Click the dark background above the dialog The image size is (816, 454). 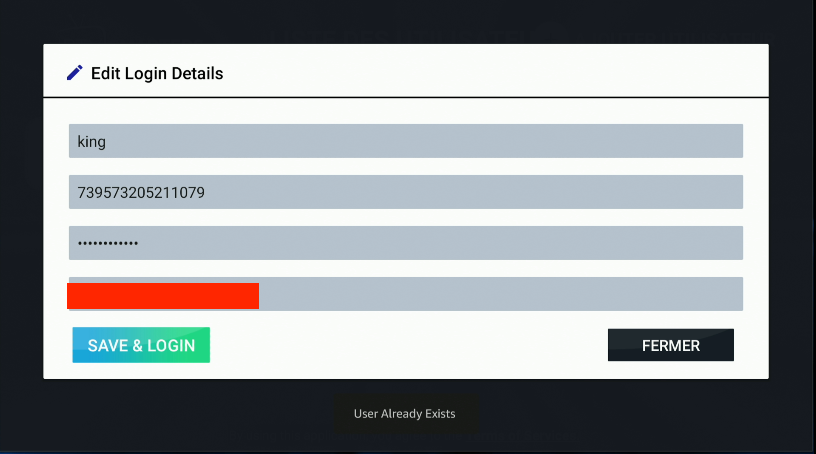pyautogui.click(x=405, y=20)
